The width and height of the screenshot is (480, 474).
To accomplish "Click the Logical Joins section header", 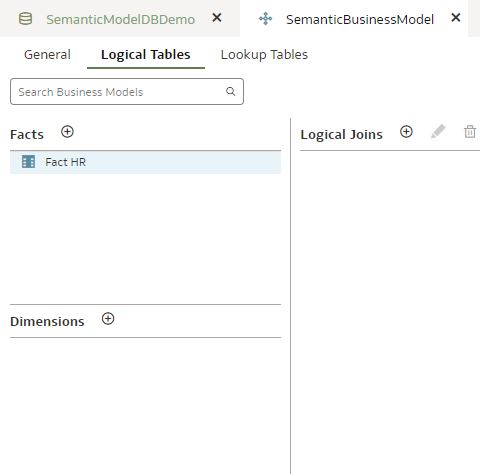I will coord(342,135).
